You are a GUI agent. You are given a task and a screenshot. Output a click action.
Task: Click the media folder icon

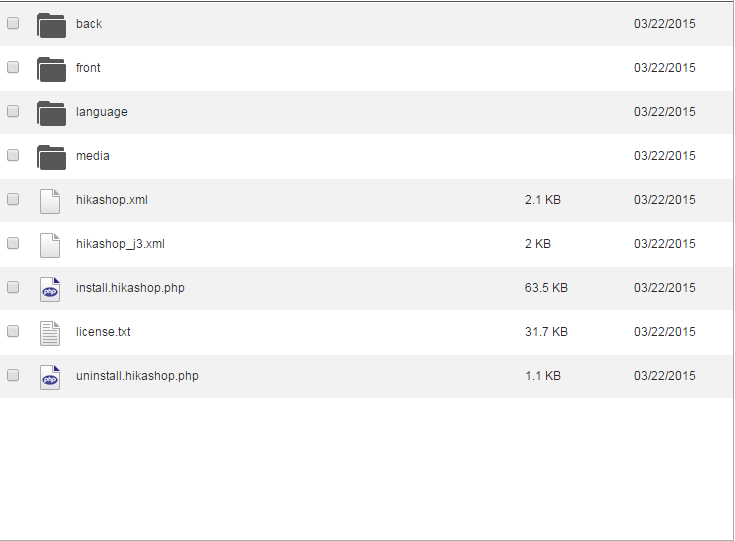pos(51,157)
